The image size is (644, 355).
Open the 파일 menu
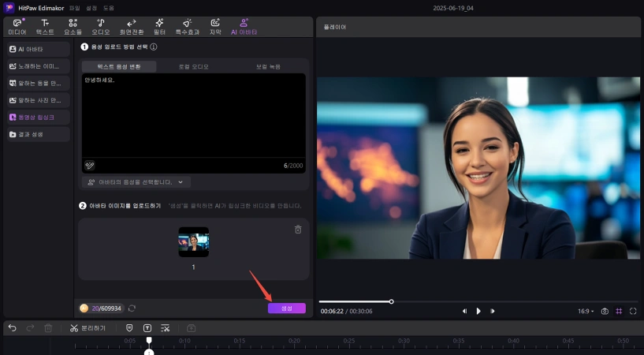[74, 8]
